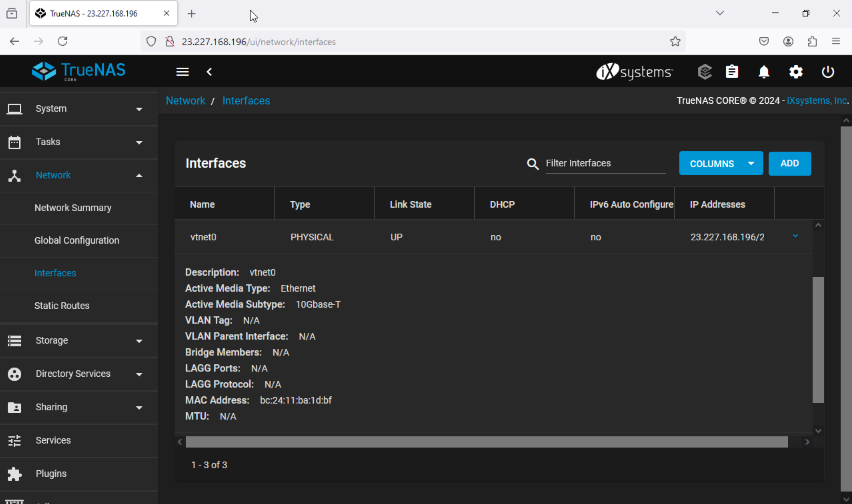The height and width of the screenshot is (504, 852).
Task: Collapse the Network menu arrow
Action: (x=139, y=176)
